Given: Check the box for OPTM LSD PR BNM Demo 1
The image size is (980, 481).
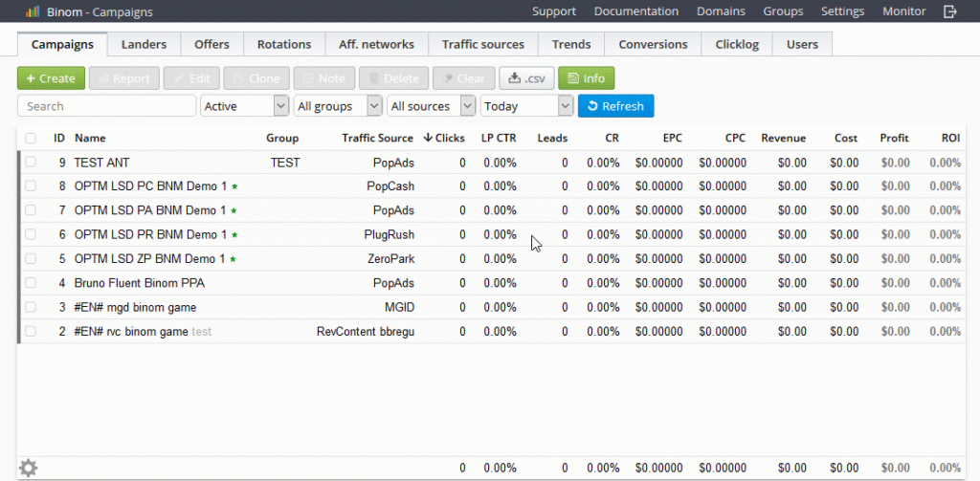Looking at the screenshot, I should click(31, 234).
